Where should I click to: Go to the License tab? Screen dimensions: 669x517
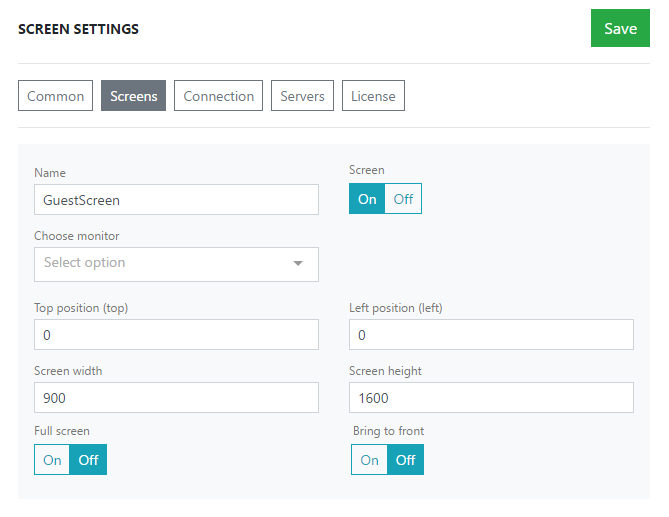(373, 96)
